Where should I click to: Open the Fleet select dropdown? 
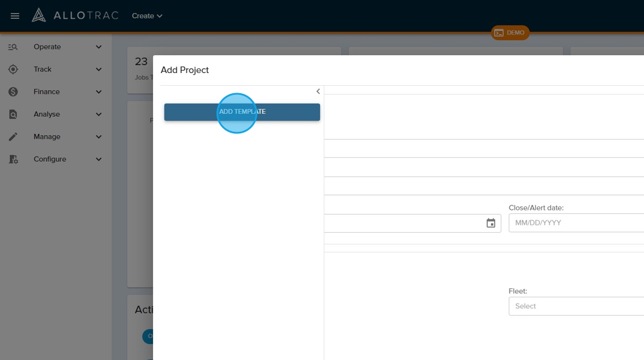[x=576, y=306]
